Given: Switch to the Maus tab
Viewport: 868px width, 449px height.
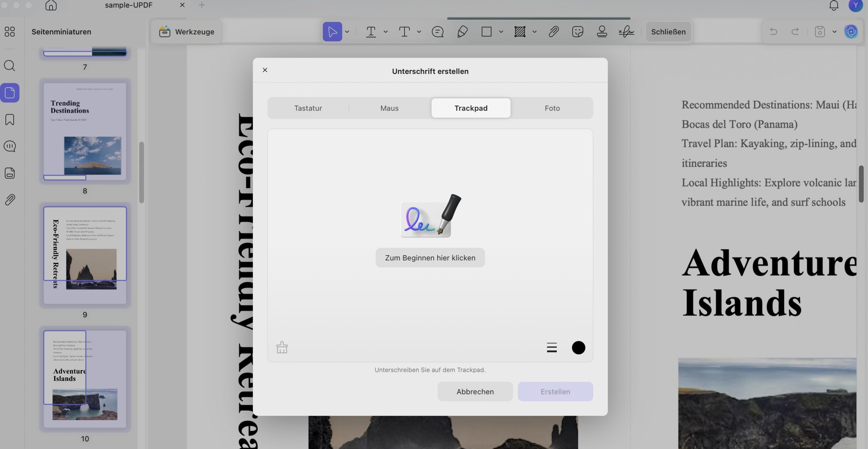Looking at the screenshot, I should click(389, 108).
